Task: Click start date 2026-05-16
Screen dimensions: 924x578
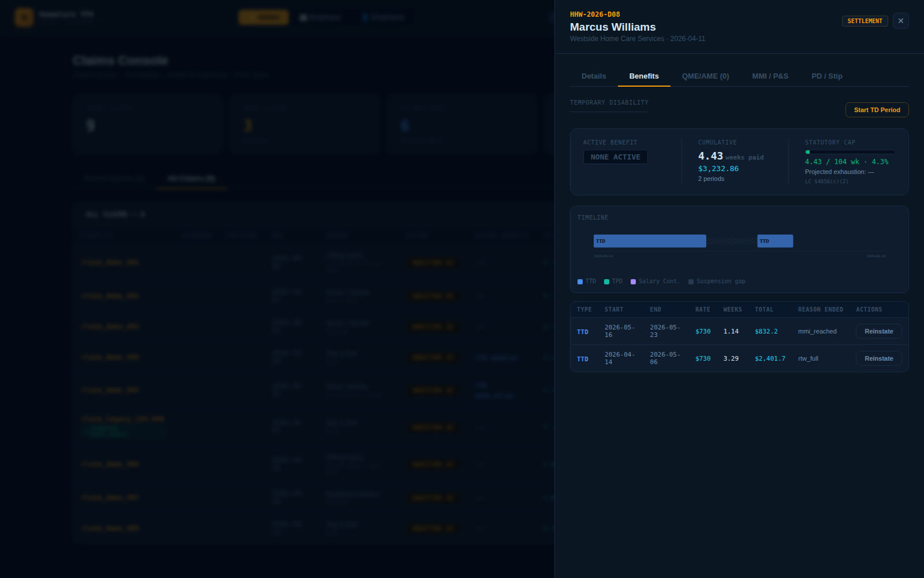Action: pos(619,331)
